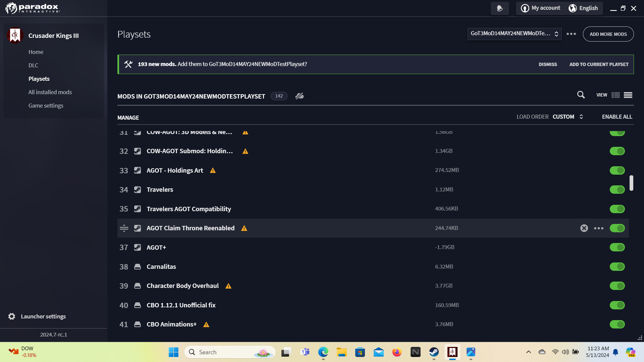The height and width of the screenshot is (362, 644).
Task: Dismiss the new mods banner
Action: [548, 64]
